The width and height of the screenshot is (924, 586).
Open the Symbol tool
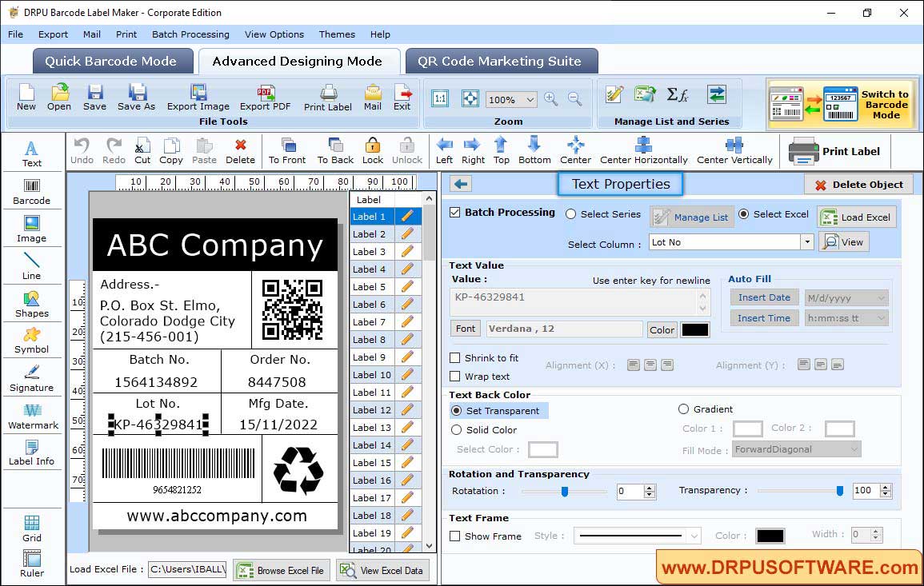tap(32, 341)
